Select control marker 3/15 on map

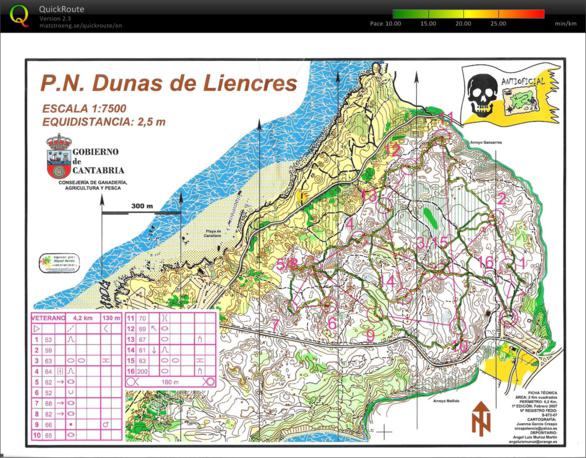(x=432, y=243)
